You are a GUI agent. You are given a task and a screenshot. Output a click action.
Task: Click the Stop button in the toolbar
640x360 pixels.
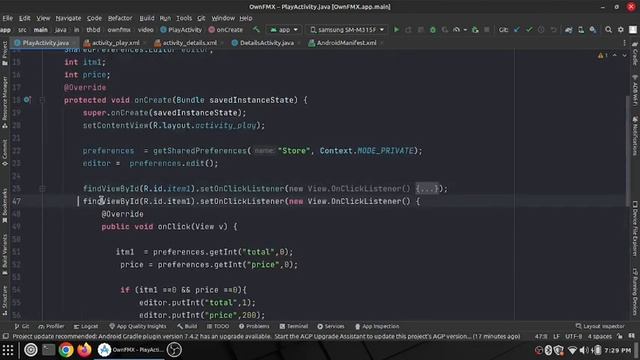487,30
